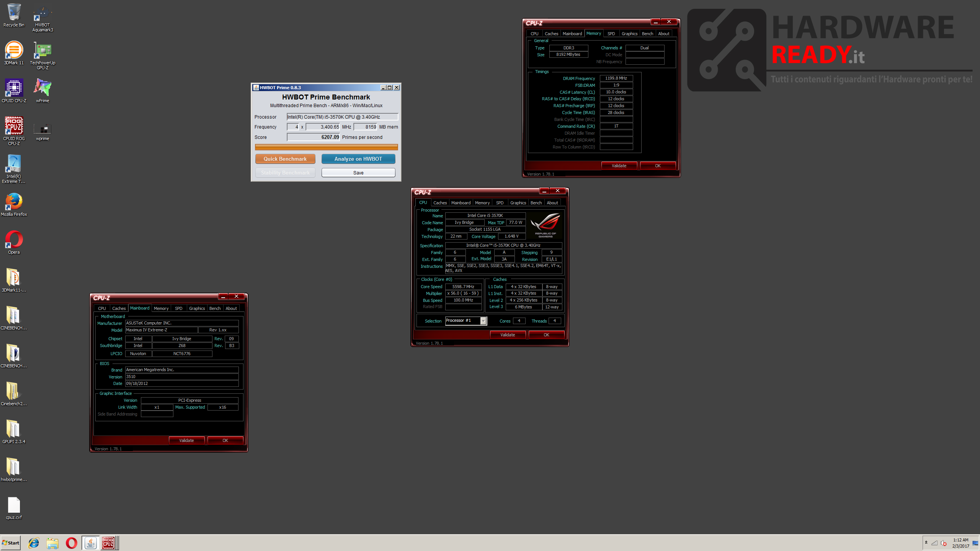The image size is (980, 551).
Task: Click the Maximus IV Extreme-Z model field
Action: coord(161,330)
